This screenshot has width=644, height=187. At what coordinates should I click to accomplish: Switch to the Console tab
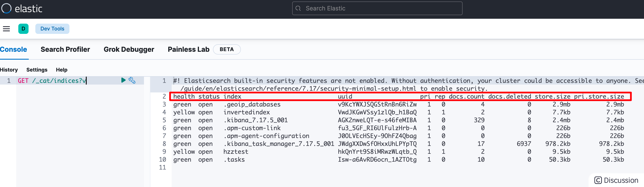(13, 49)
